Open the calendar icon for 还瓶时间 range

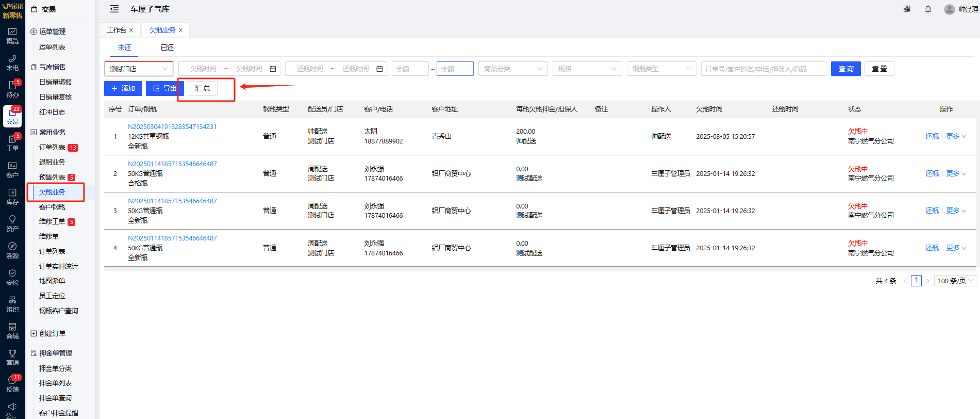pos(379,69)
